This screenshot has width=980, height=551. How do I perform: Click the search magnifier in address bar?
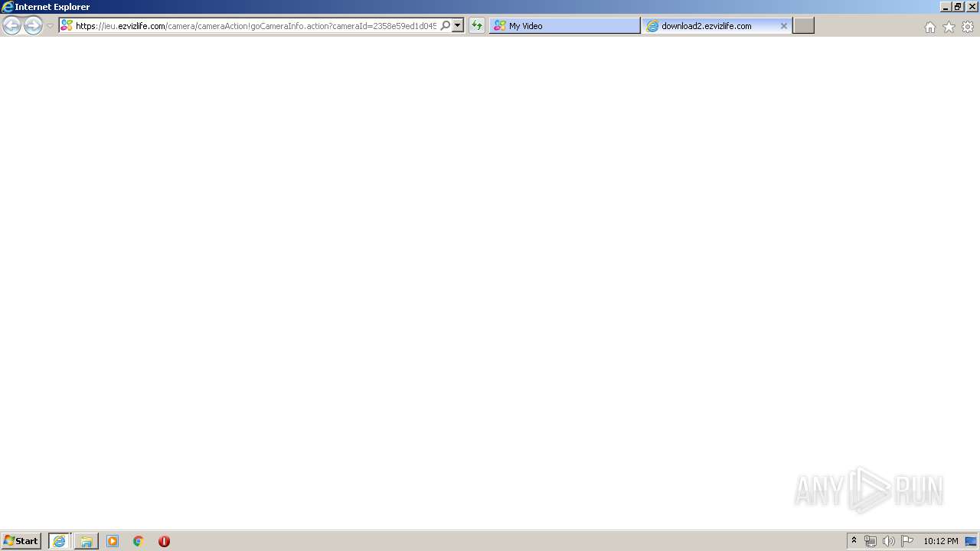pyautogui.click(x=446, y=25)
